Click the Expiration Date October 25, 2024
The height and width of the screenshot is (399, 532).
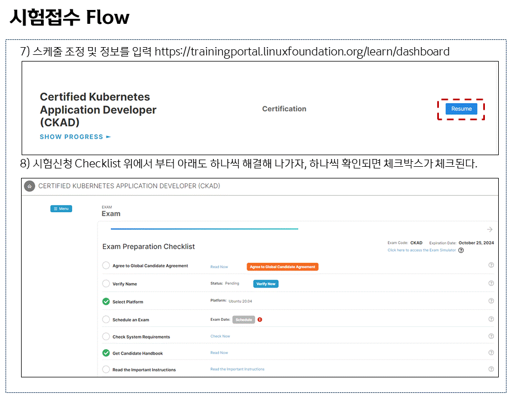[x=462, y=243]
